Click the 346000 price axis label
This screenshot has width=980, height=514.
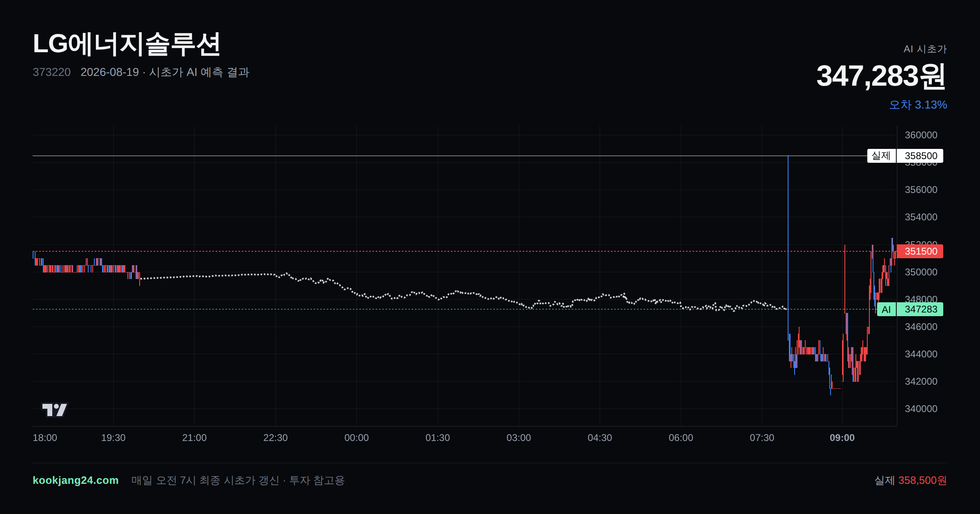(921, 327)
